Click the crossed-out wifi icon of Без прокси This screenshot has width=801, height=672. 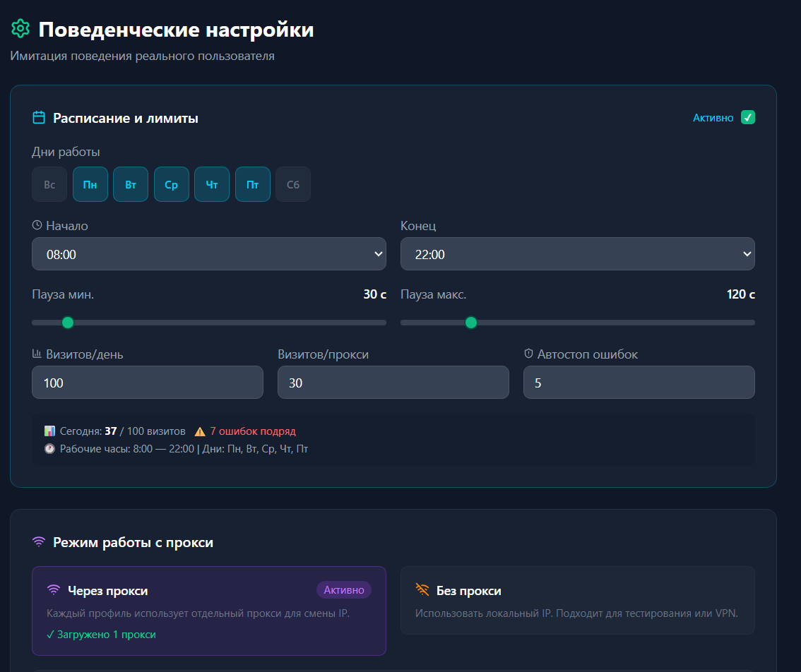click(x=422, y=590)
